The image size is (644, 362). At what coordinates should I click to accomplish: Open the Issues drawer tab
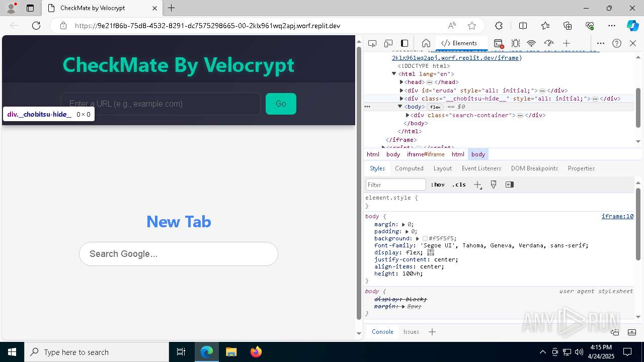411,332
